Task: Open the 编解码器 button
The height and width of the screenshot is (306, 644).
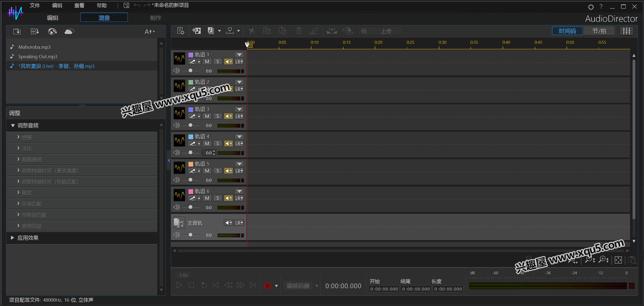Action: click(298, 286)
